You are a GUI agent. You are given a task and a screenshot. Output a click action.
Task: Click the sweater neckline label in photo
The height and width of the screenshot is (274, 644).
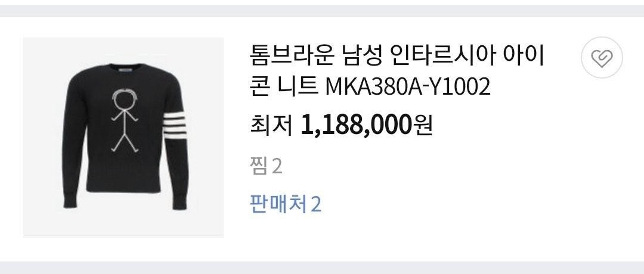[124, 71]
